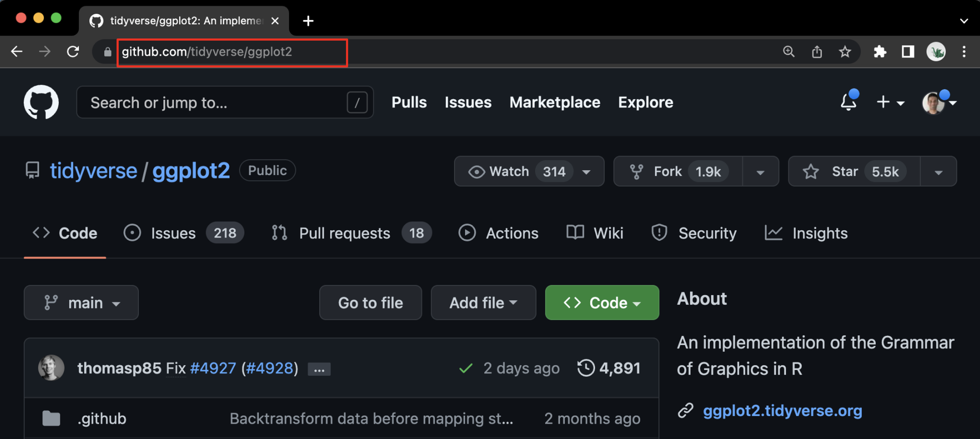Open the Actions tab
980x439 pixels.
pyautogui.click(x=498, y=233)
